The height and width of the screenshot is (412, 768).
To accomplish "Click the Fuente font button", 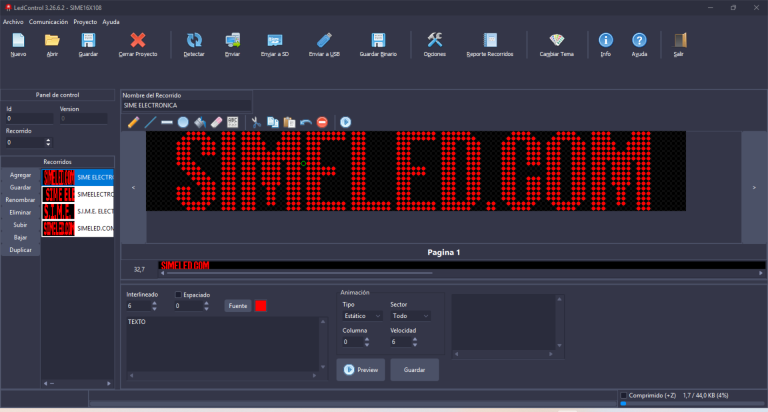I will click(238, 306).
